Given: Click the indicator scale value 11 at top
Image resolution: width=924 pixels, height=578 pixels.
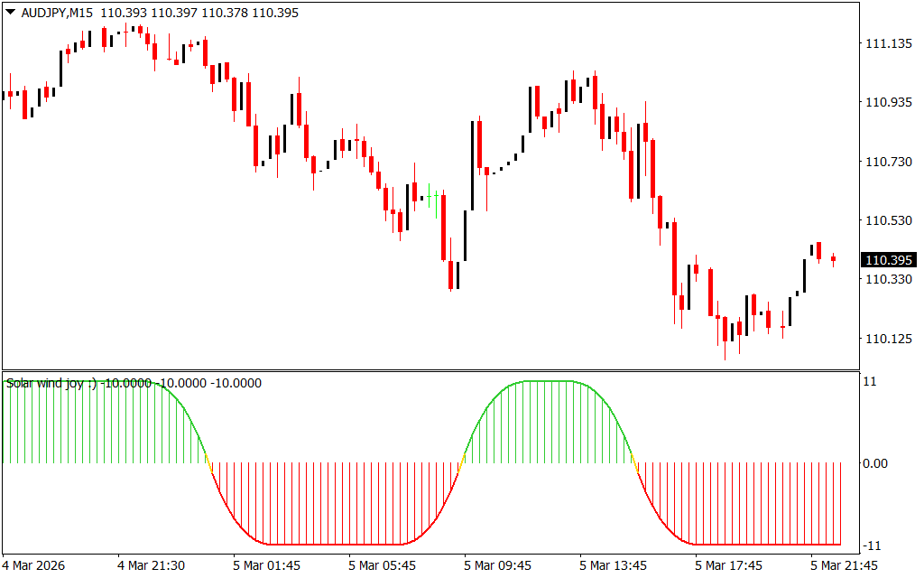Looking at the screenshot, I should coord(871,382).
